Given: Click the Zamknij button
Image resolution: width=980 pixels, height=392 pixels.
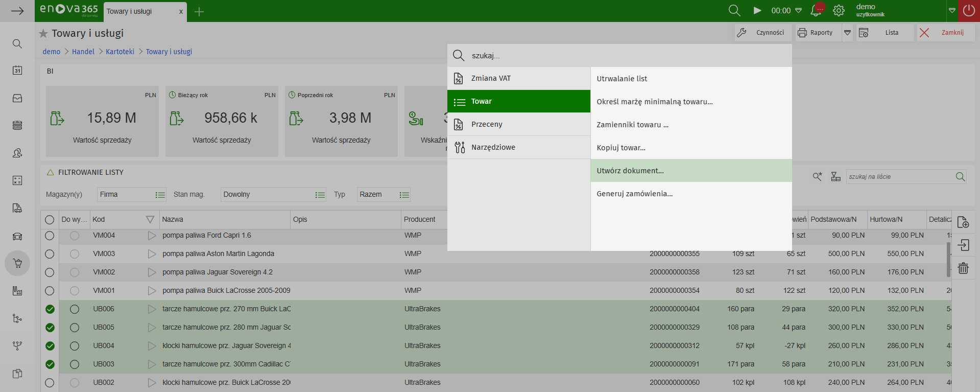Looking at the screenshot, I should coord(945,33).
